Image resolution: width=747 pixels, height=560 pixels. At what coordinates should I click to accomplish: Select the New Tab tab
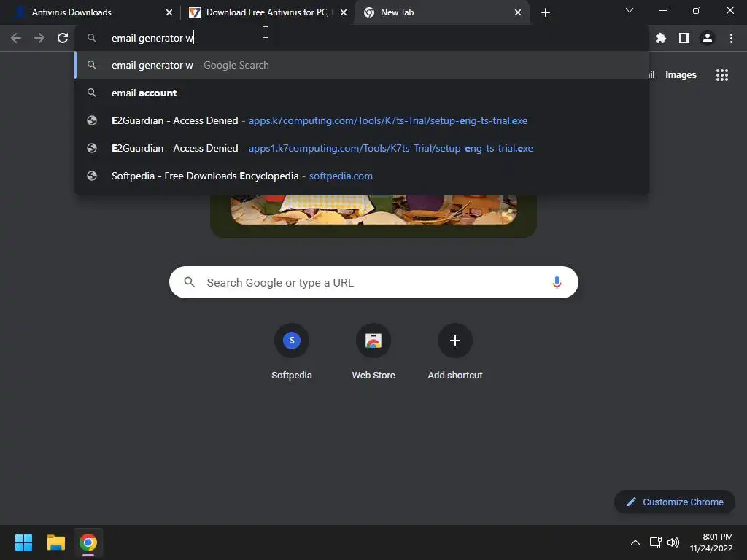point(441,12)
